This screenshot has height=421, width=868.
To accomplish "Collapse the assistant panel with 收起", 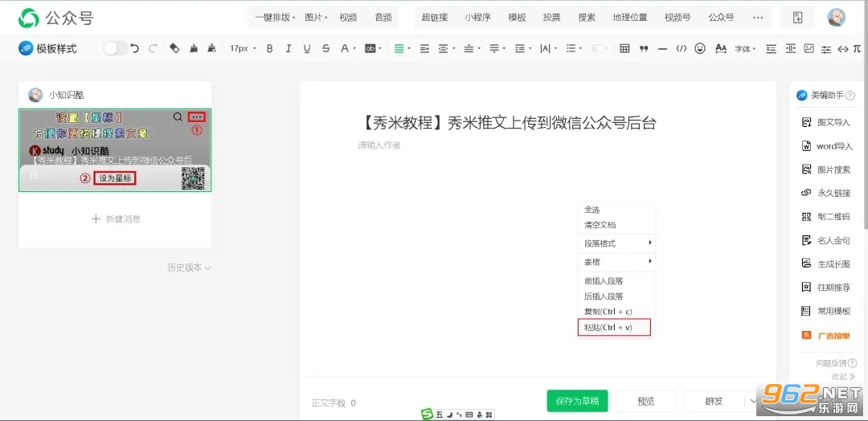I will pos(842,376).
